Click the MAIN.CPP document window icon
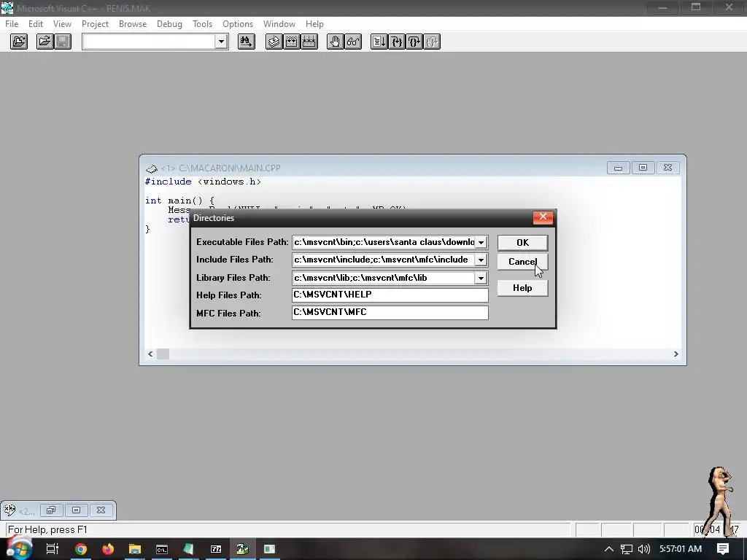The height and width of the screenshot is (560, 747). (x=152, y=168)
